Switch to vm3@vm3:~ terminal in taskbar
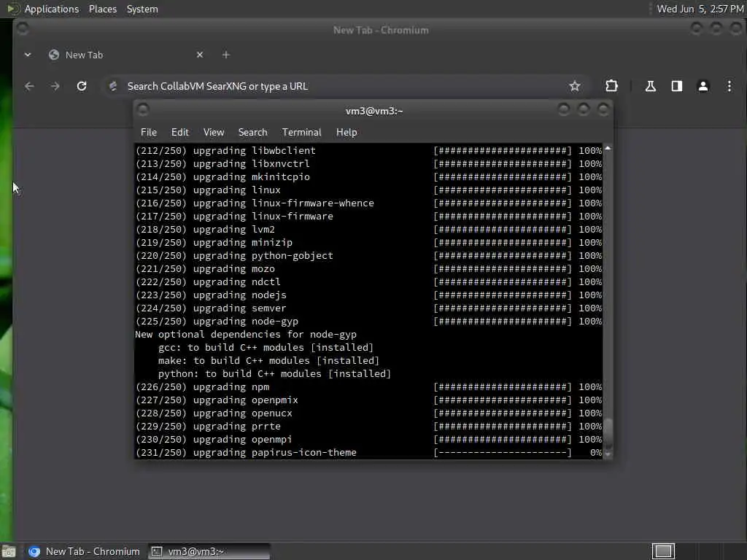 209,551
